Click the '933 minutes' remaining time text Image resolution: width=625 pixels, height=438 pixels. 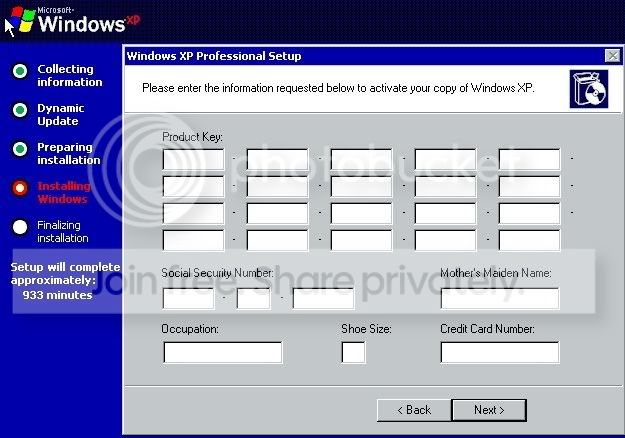(x=57, y=295)
